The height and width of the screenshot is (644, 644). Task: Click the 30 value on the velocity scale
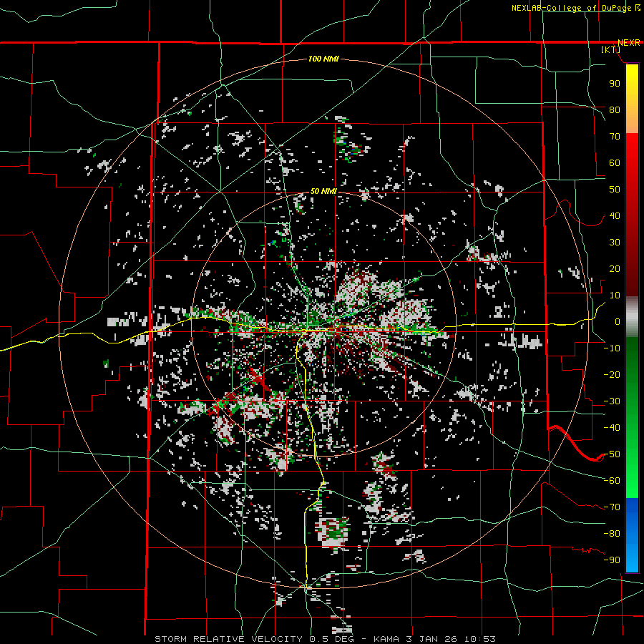pyautogui.click(x=615, y=243)
